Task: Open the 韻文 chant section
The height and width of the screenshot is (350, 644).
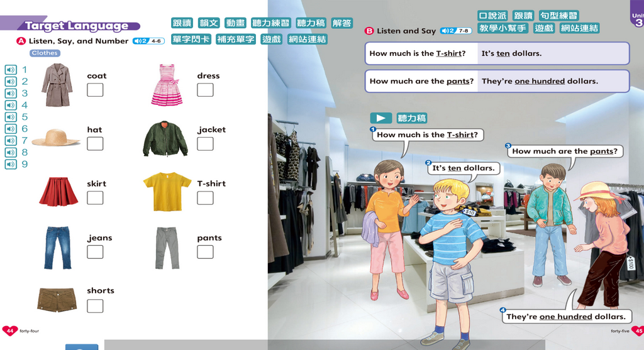Action: [209, 23]
